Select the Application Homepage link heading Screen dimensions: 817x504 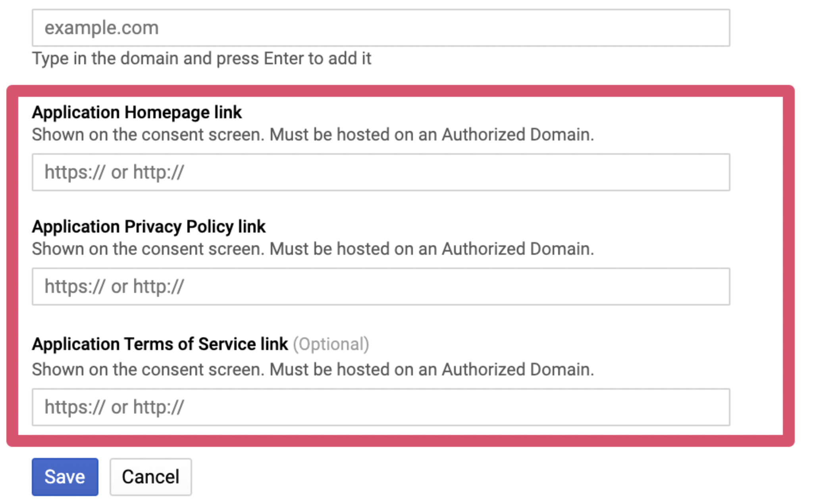click(137, 112)
